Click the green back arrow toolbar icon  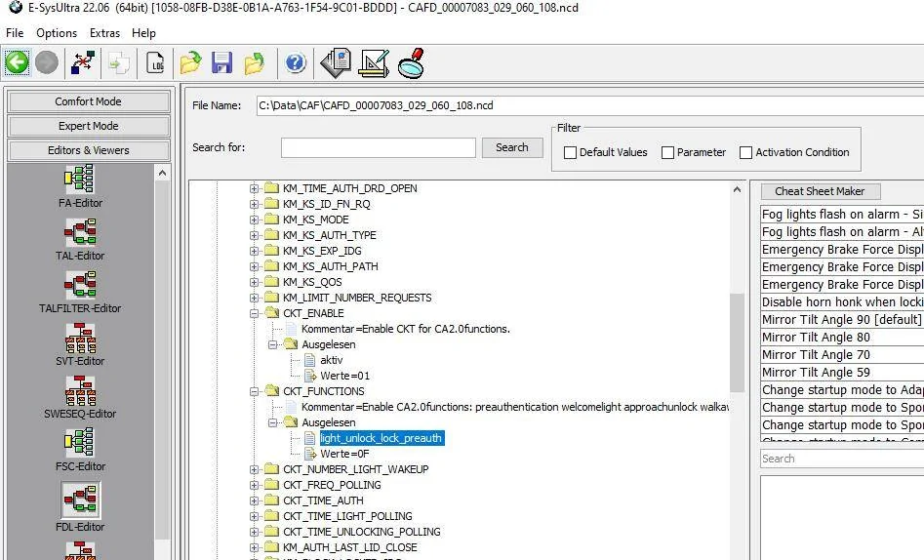pos(17,62)
